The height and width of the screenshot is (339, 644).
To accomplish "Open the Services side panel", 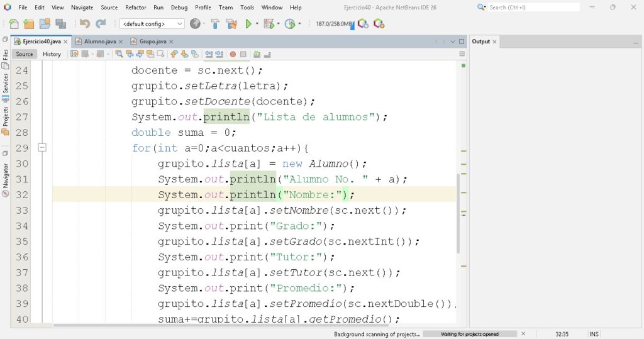I will point(5,87).
